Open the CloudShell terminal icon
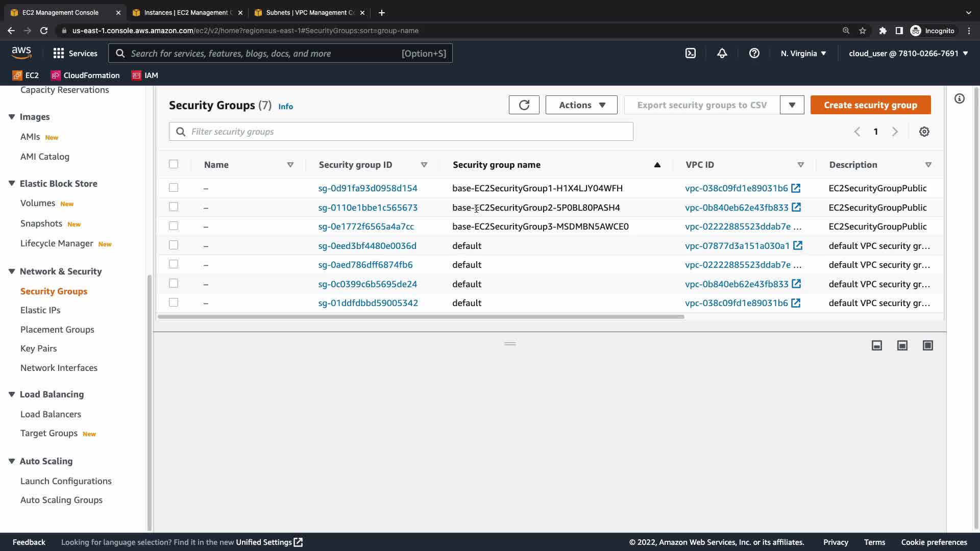Image resolution: width=980 pixels, height=551 pixels. (x=690, y=53)
